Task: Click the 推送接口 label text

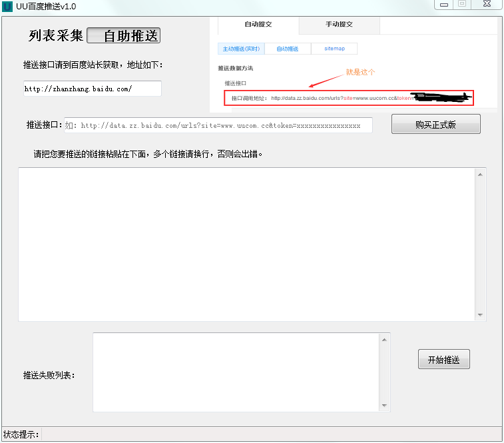Action: click(x=44, y=125)
